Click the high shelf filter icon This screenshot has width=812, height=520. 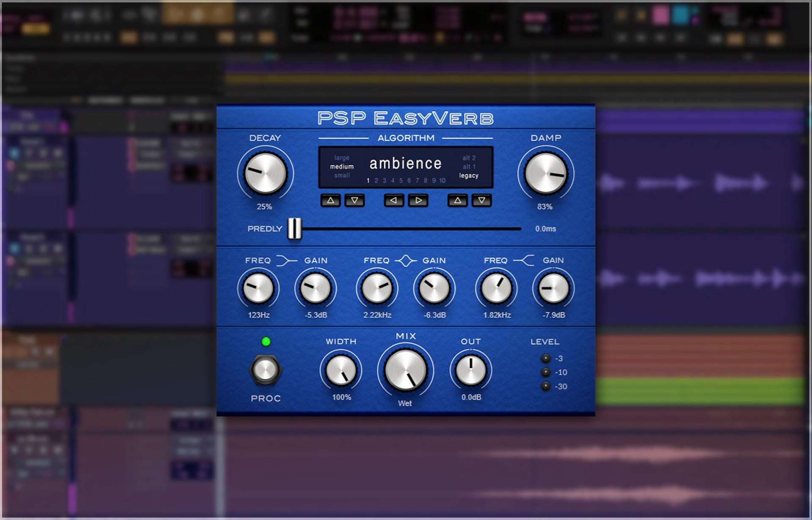[524, 260]
